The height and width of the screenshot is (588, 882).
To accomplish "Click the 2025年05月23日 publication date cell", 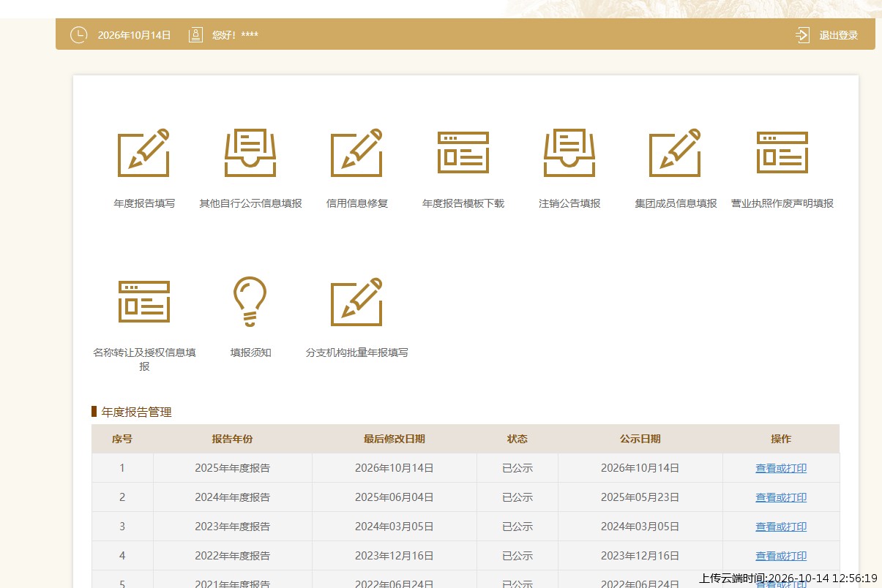I will (x=640, y=497).
